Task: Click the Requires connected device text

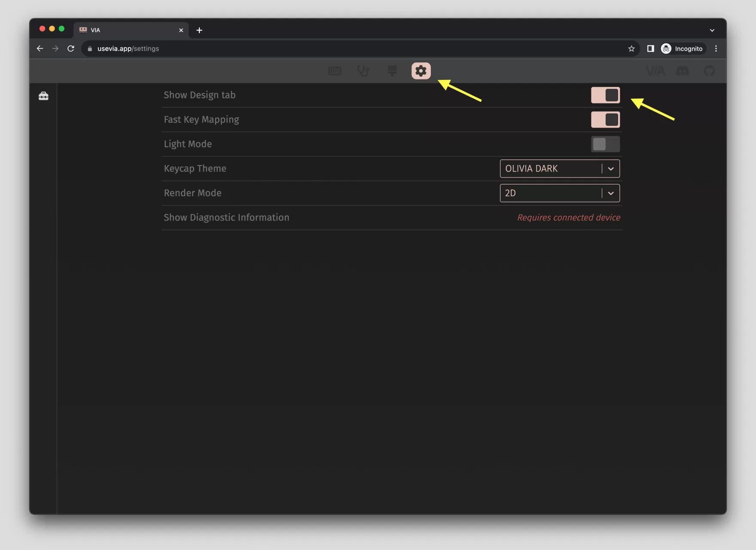Action: click(x=569, y=217)
